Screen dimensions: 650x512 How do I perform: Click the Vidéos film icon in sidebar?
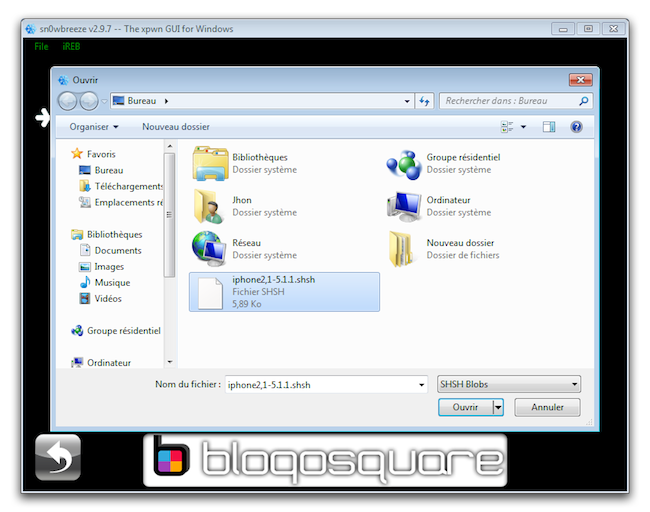tap(85, 298)
